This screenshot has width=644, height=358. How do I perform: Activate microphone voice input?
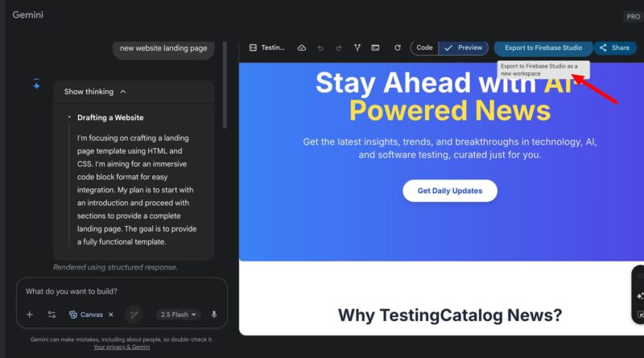214,315
